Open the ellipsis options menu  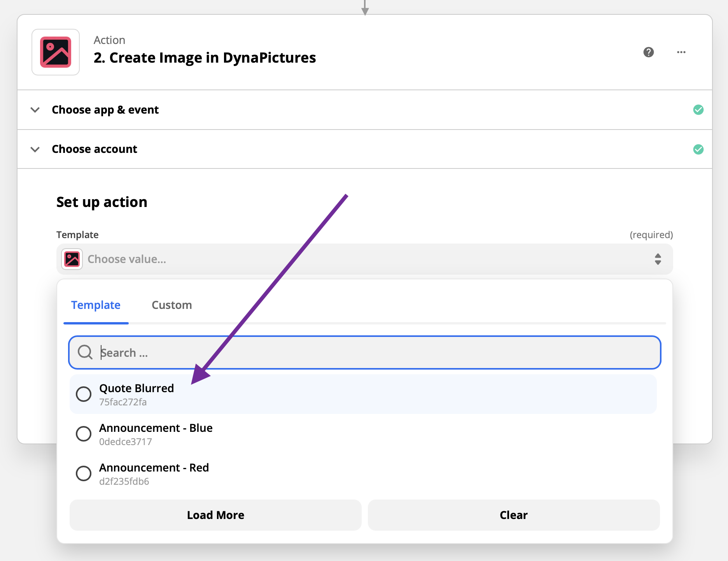681,52
